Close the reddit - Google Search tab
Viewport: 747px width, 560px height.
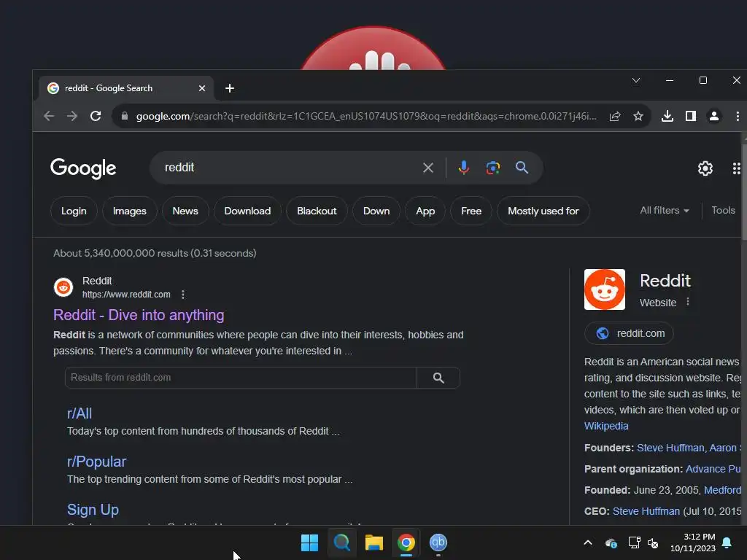(202, 88)
